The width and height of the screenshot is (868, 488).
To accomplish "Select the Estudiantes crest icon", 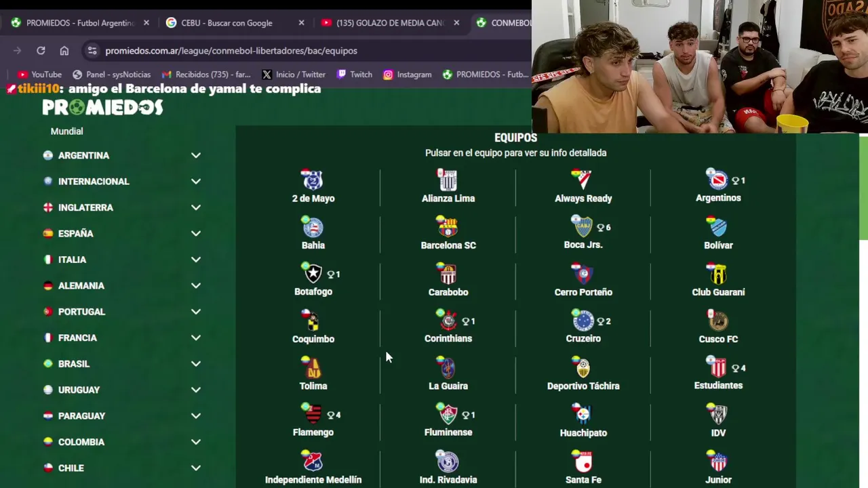I will click(717, 367).
